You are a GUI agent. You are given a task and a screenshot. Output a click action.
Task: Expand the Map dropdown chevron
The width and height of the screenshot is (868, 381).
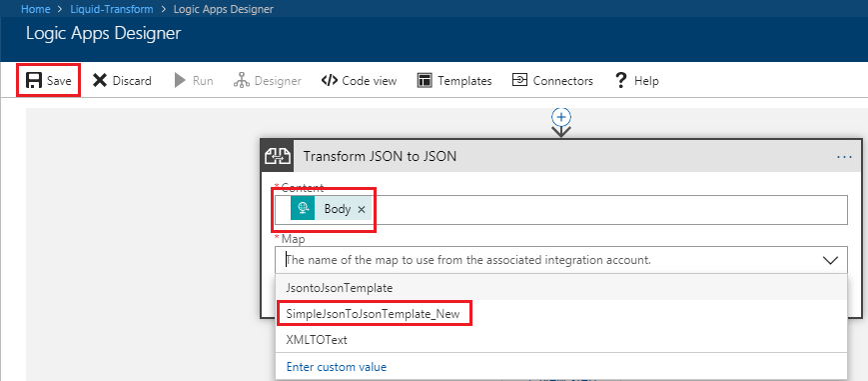(x=830, y=261)
